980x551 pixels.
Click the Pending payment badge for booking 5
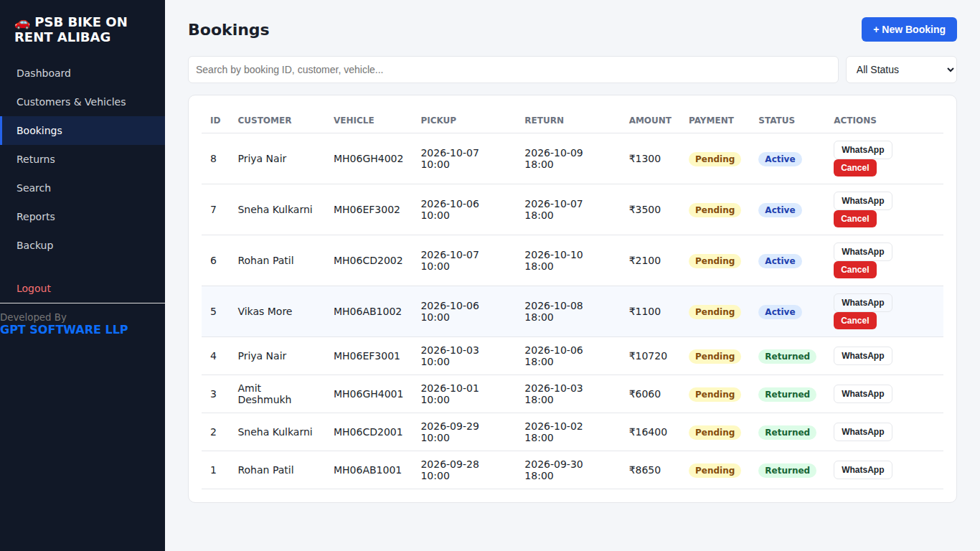point(715,312)
